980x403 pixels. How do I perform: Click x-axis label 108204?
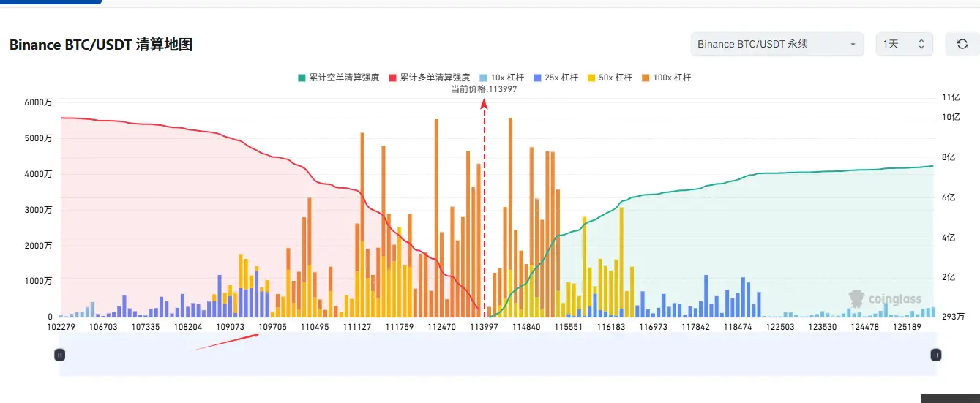click(x=188, y=327)
